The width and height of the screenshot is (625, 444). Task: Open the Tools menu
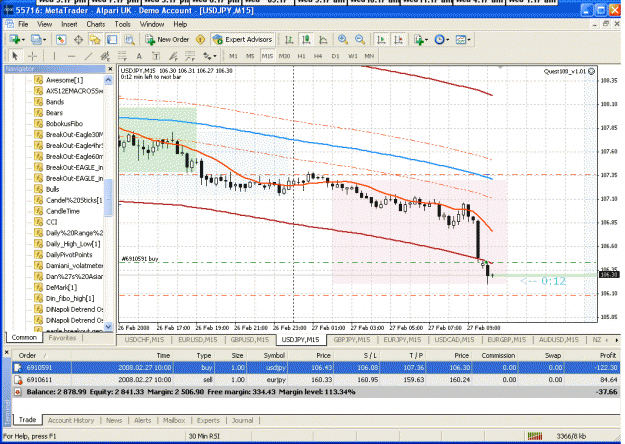[122, 24]
